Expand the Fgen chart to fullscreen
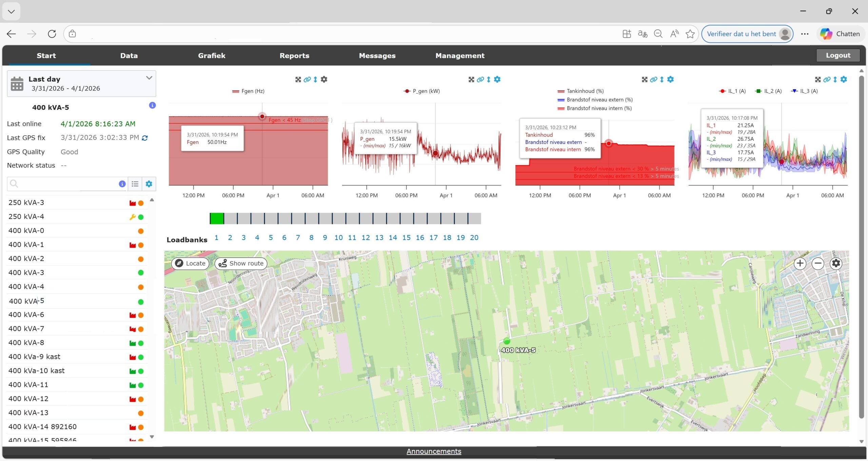The image size is (868, 461). point(298,79)
